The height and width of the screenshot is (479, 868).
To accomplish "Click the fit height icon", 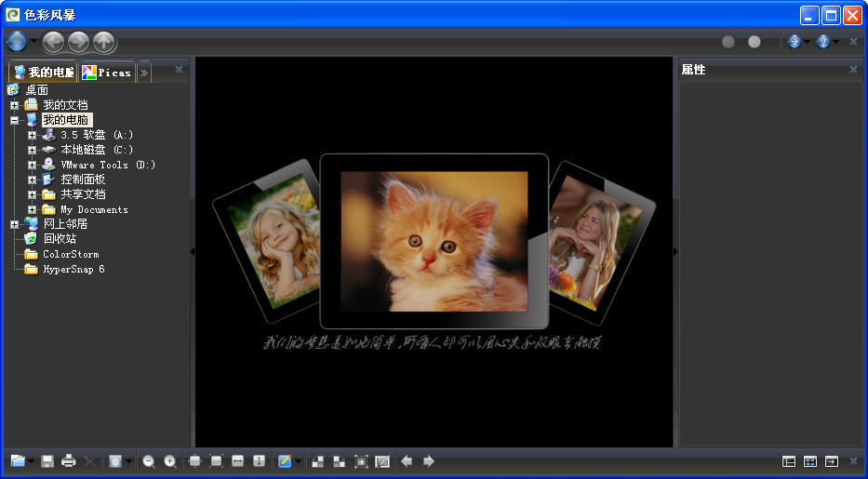I will point(259,461).
